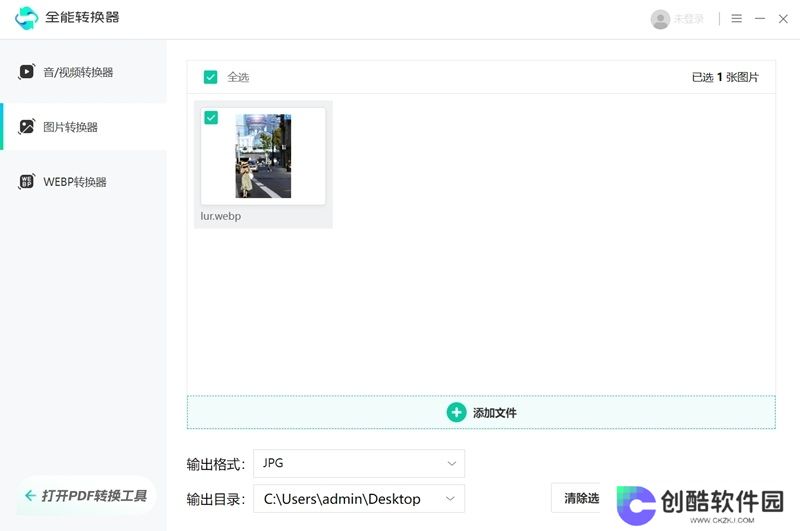Select the WEBP转换器 sidebar icon
Screen dimensions: 800x531
coord(27,182)
